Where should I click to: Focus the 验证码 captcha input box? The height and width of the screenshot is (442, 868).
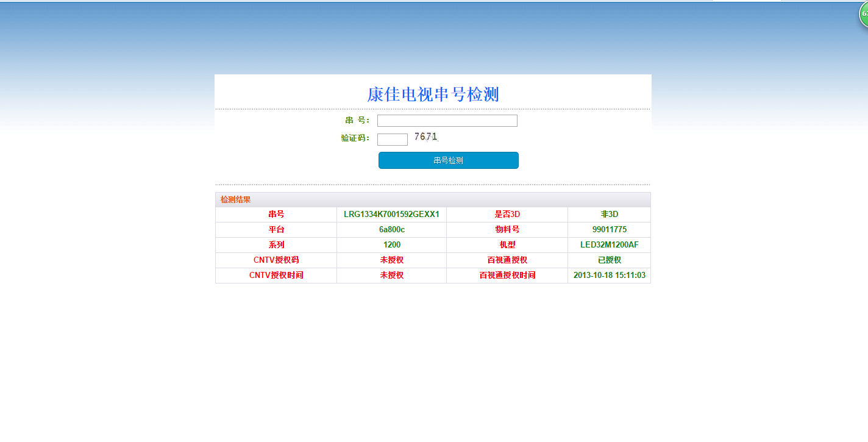[x=393, y=140]
